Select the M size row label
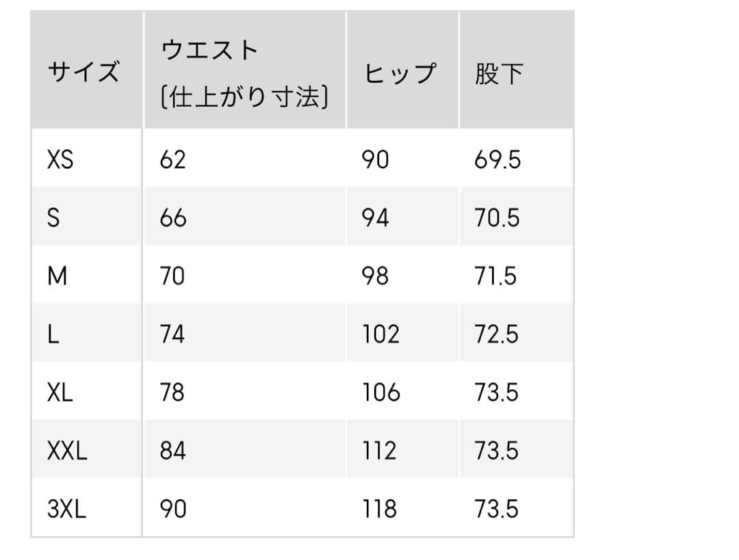Image resolution: width=739 pixels, height=560 pixels. click(57, 276)
